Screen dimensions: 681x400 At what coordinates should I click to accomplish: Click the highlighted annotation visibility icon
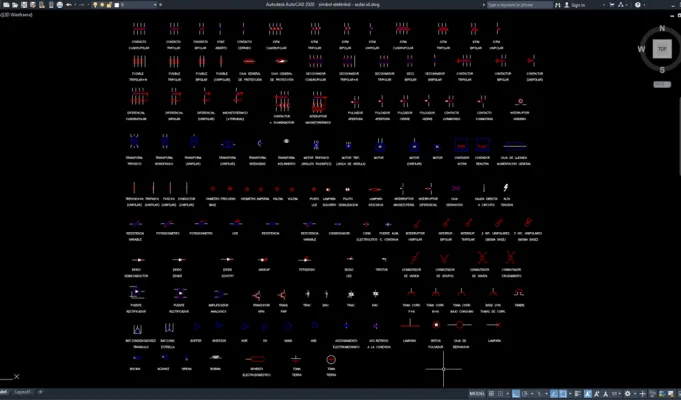click(588, 394)
